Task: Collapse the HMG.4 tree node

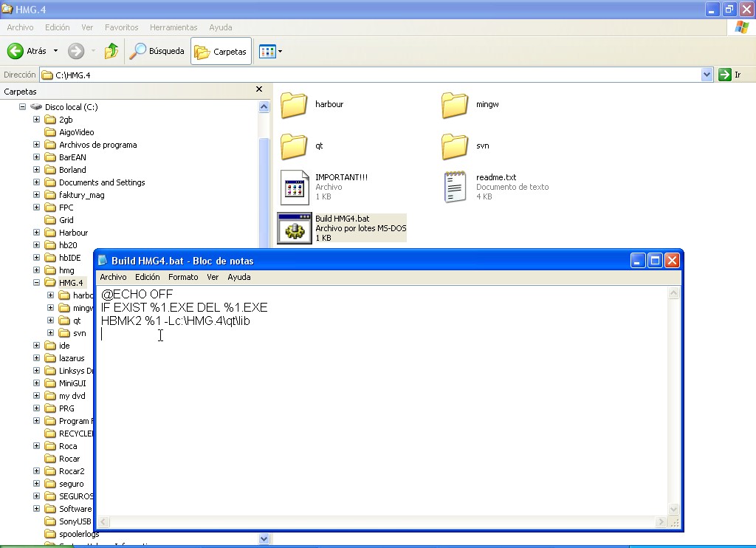Action: [x=37, y=282]
